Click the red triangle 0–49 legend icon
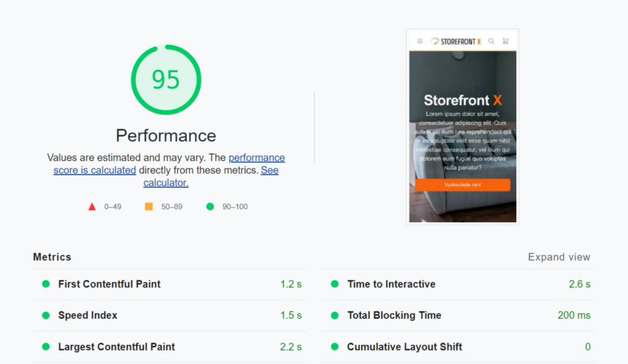The height and width of the screenshot is (364, 628). point(92,207)
